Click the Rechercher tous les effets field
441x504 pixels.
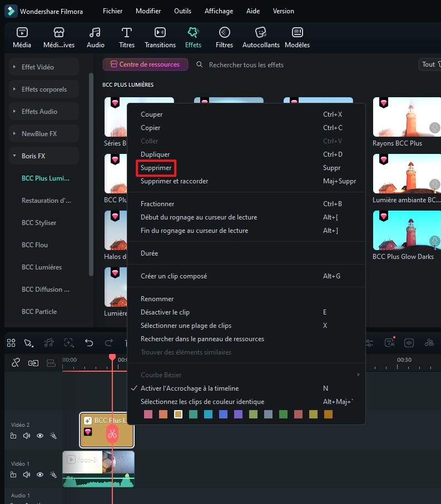(x=246, y=65)
